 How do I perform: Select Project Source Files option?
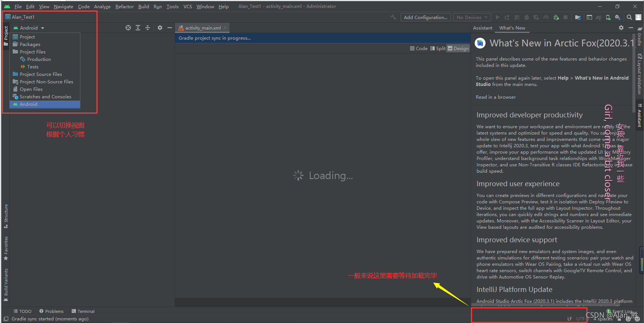coord(45,74)
